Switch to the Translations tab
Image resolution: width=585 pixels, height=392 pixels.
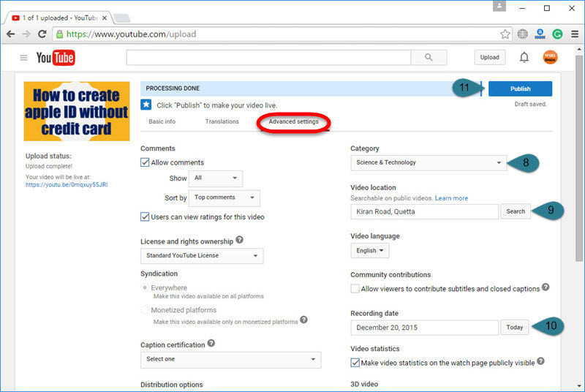222,121
